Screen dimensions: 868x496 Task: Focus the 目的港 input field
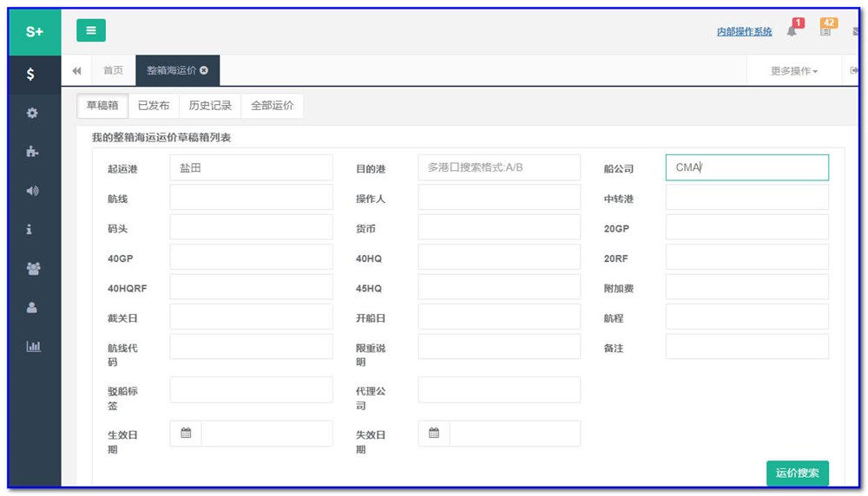tap(499, 167)
